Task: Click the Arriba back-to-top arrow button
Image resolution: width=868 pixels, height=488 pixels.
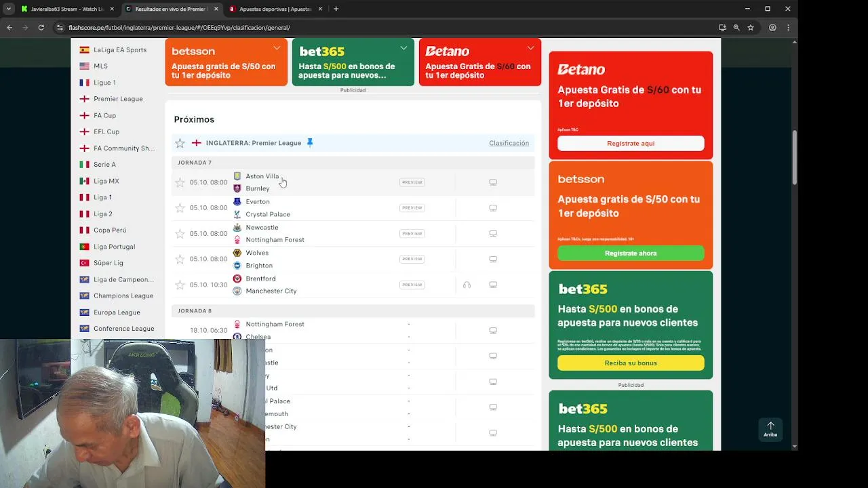Action: 770,429
